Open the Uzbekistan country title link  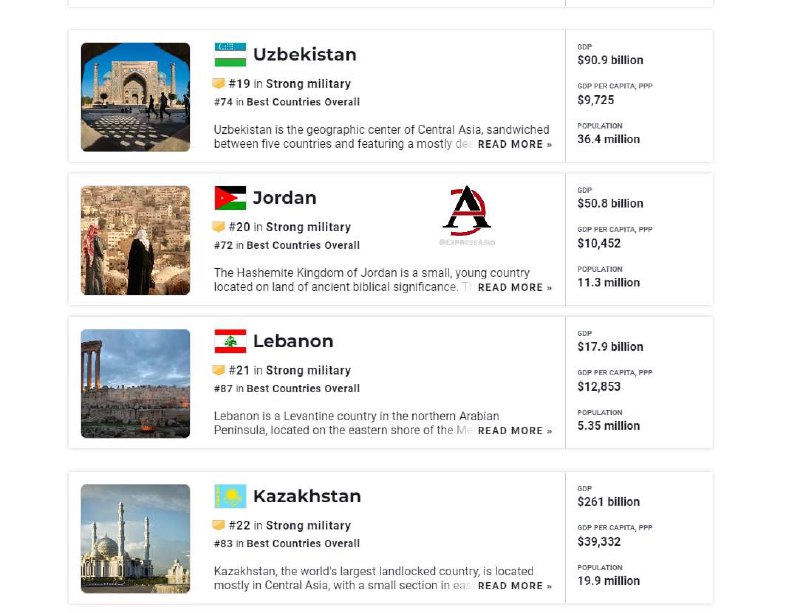tap(305, 55)
